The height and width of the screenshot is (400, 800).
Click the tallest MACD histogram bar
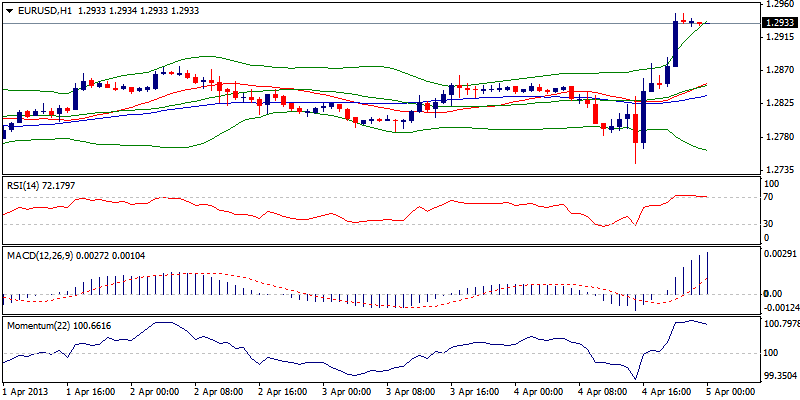[708, 272]
